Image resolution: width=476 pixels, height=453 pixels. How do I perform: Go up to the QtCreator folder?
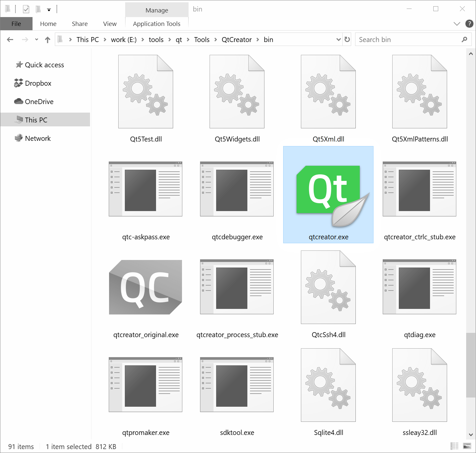point(47,39)
